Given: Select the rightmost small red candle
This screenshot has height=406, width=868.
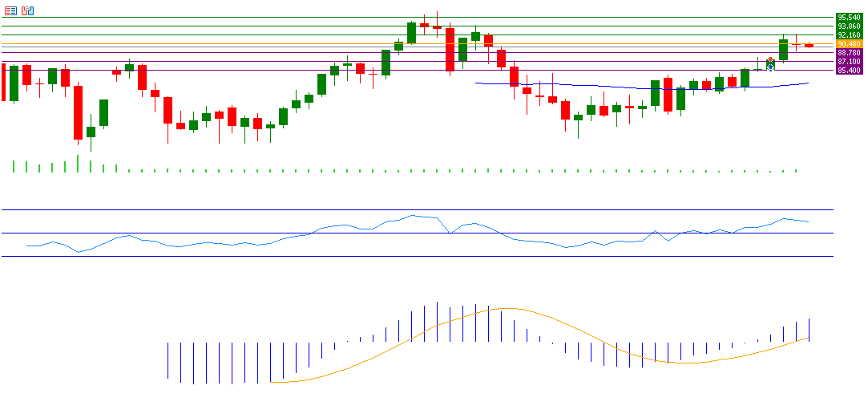Looking at the screenshot, I should click(x=809, y=46).
